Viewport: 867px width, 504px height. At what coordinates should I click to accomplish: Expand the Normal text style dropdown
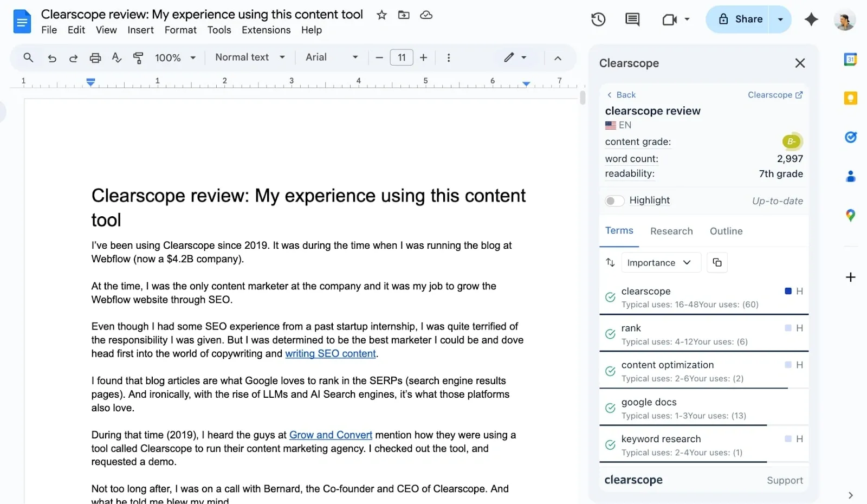[250, 57]
